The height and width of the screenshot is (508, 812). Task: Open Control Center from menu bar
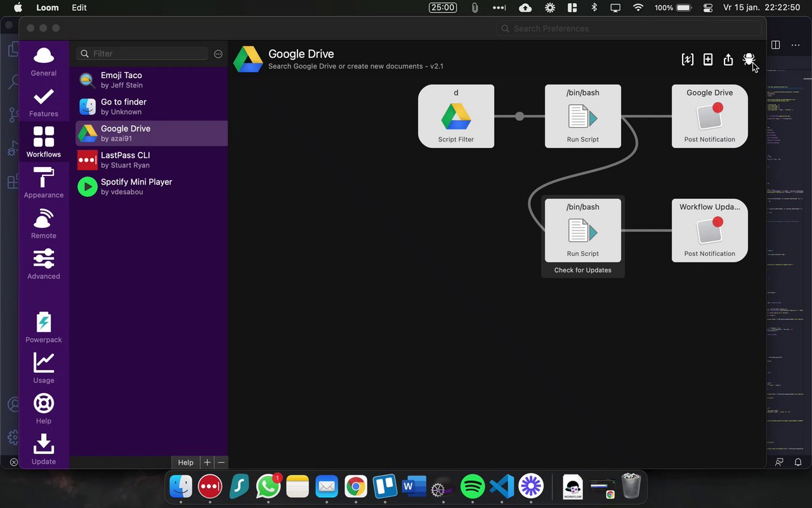click(x=708, y=8)
